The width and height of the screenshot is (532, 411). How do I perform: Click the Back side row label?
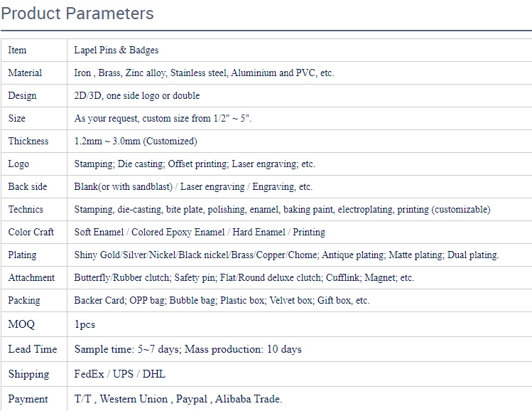click(x=28, y=187)
